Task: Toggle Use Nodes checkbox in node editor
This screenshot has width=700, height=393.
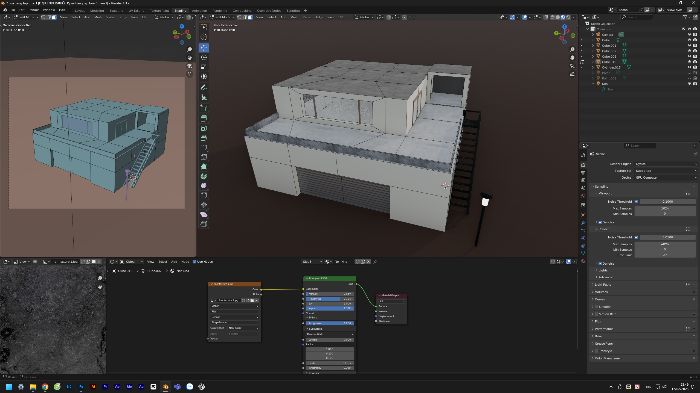Action: [x=195, y=262]
